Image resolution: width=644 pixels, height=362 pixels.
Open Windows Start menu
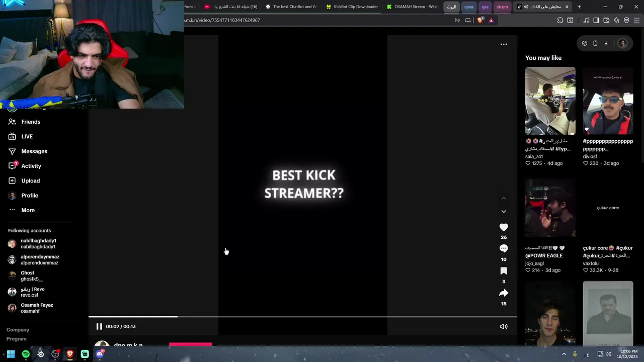(11, 354)
